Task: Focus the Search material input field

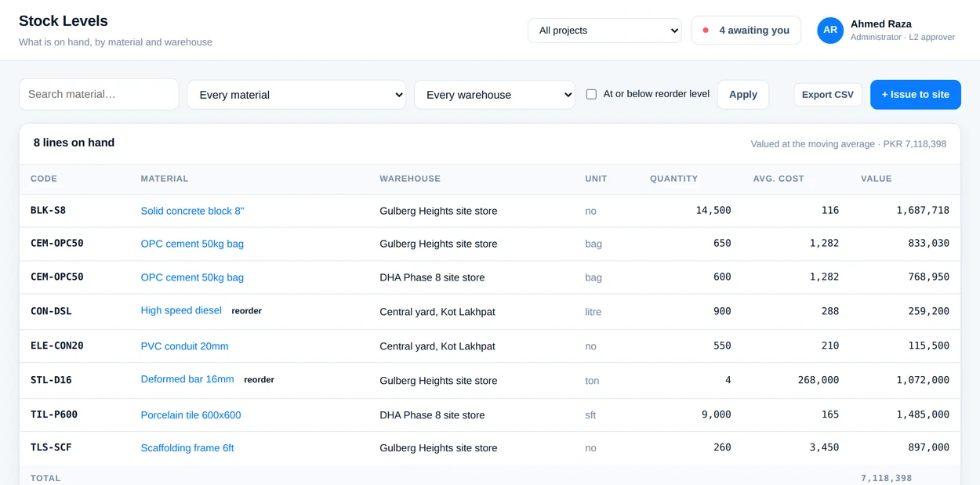Action: click(x=99, y=95)
